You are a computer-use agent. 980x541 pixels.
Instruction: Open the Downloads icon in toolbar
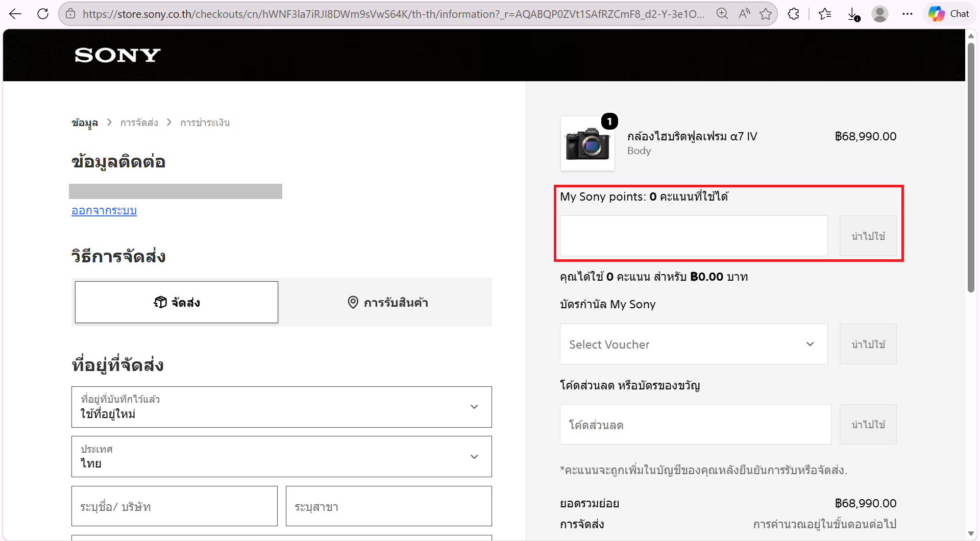(x=853, y=14)
